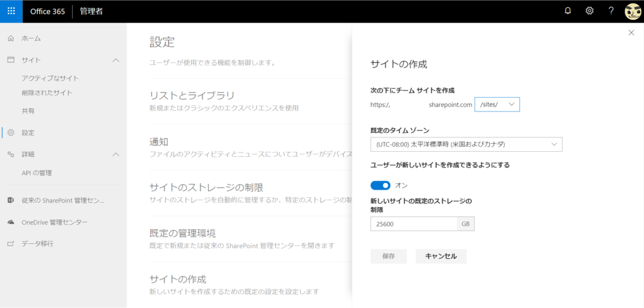
Task: Open 削除されたサイト
Action: pos(47,93)
